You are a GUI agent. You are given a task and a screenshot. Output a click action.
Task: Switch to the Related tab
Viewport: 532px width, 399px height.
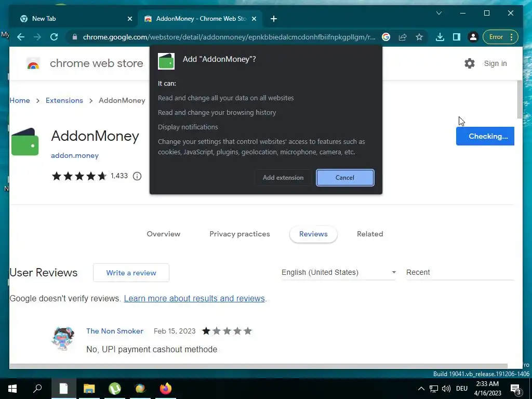pos(370,234)
